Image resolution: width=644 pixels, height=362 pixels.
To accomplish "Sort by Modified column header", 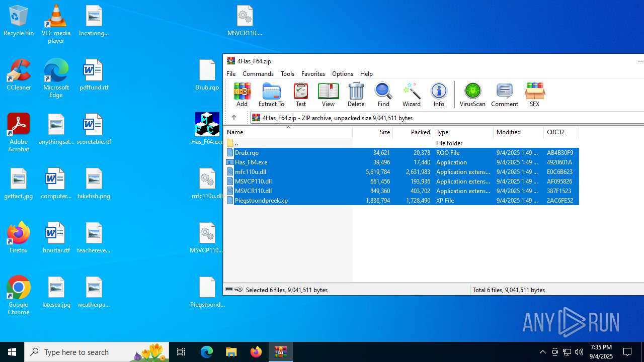I will 519,132.
